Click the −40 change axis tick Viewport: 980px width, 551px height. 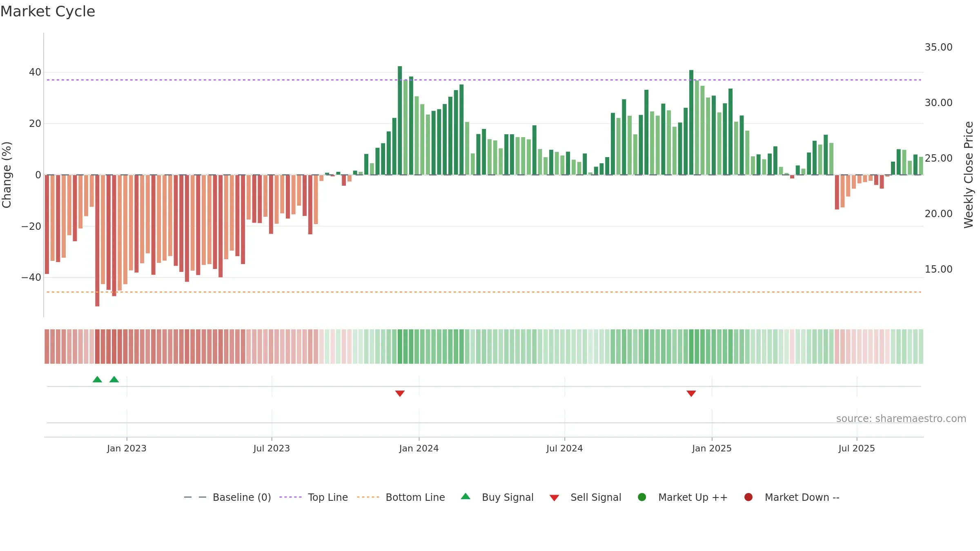pos(31,278)
